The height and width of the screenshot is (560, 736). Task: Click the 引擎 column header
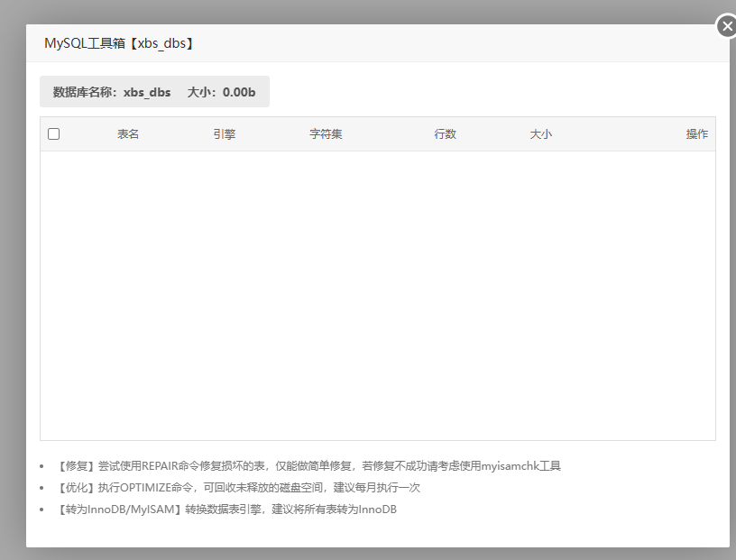224,134
